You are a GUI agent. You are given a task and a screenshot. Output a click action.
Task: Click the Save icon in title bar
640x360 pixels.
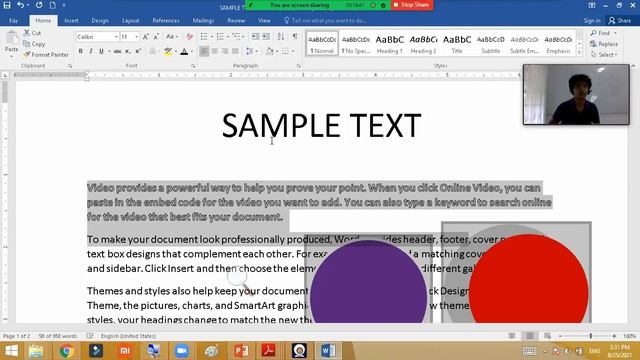(7, 5)
